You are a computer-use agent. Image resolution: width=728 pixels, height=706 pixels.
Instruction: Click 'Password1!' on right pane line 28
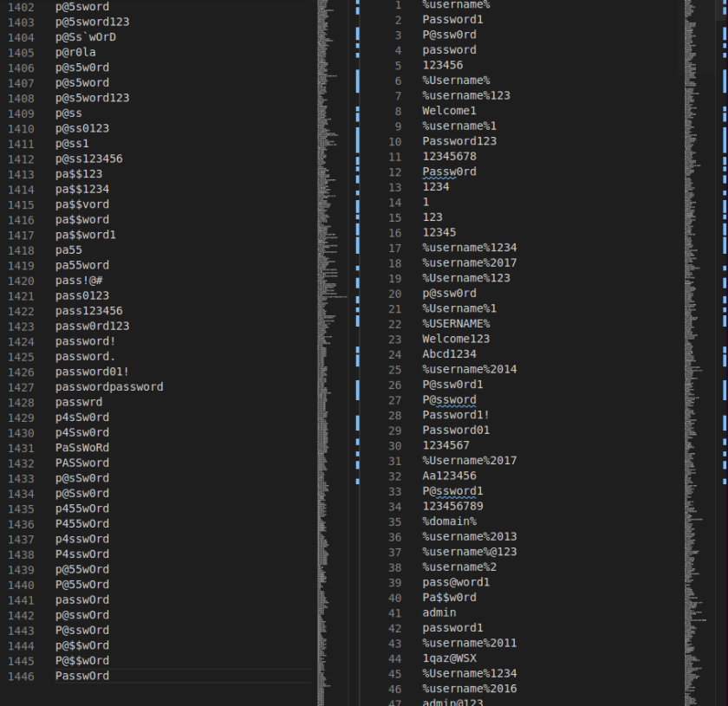coord(456,416)
